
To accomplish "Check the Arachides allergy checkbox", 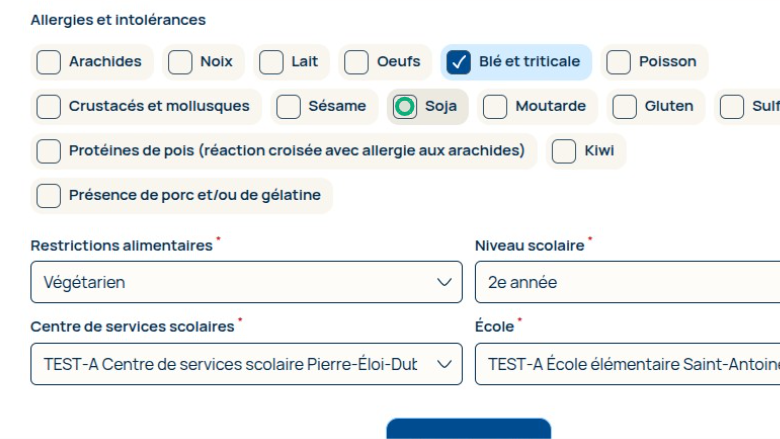I will [49, 62].
